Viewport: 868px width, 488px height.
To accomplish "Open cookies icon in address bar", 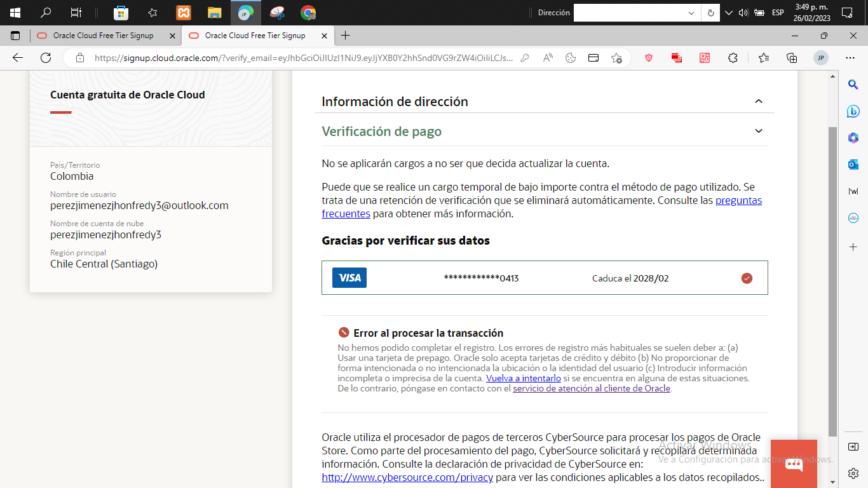I will (x=571, y=58).
